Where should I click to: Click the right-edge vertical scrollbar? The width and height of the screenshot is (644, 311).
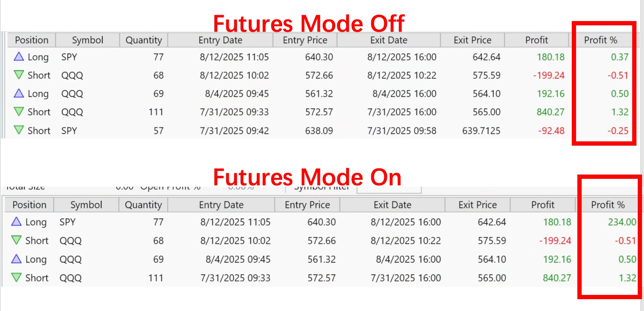pyautogui.click(x=642, y=155)
